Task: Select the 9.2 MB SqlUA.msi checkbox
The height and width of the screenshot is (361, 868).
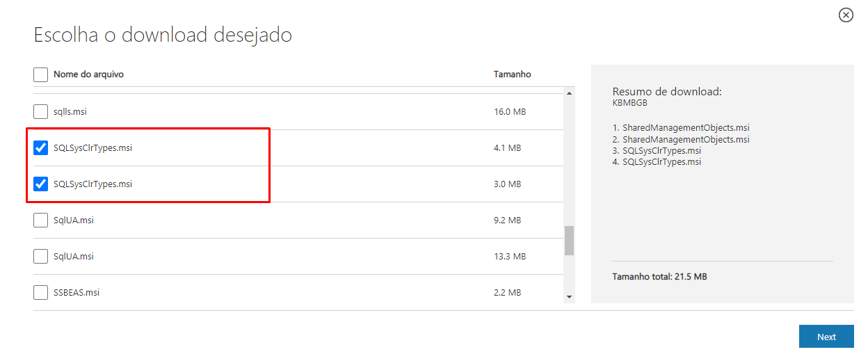Action: coord(41,220)
